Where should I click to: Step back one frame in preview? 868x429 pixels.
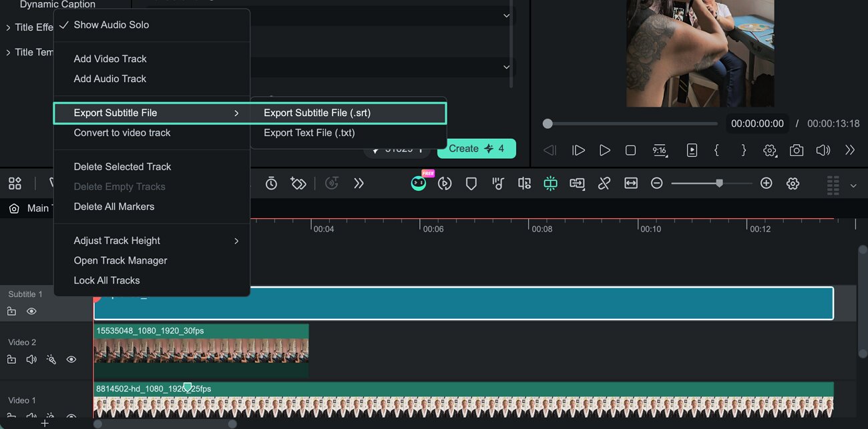click(x=550, y=151)
